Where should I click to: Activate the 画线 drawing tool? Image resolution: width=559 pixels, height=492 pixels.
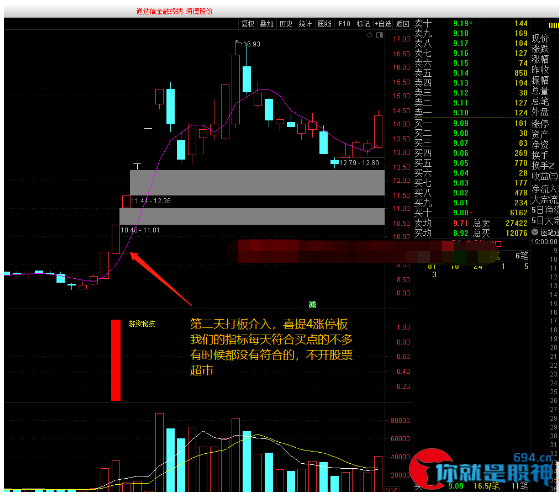[x=324, y=24]
